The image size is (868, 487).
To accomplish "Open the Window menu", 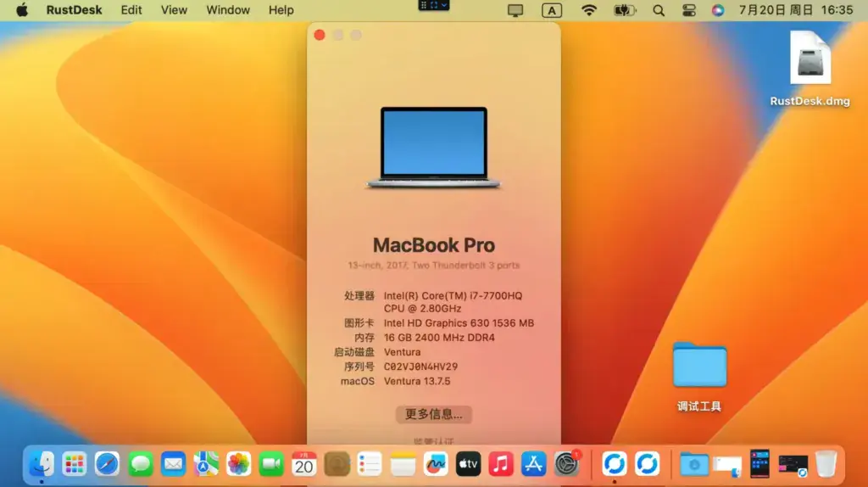I will tap(228, 10).
